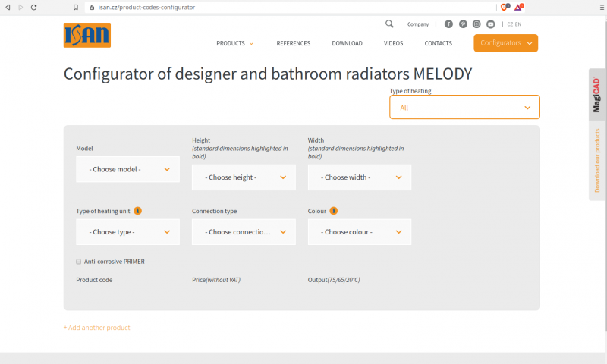Open the Choose connection dropdown
The height and width of the screenshot is (364, 607).
pos(244,232)
